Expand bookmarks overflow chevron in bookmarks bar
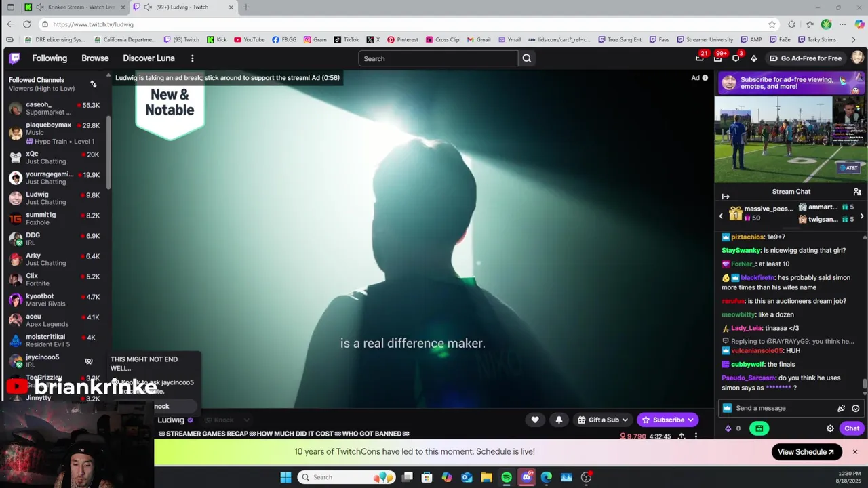868x488 pixels. click(853, 39)
